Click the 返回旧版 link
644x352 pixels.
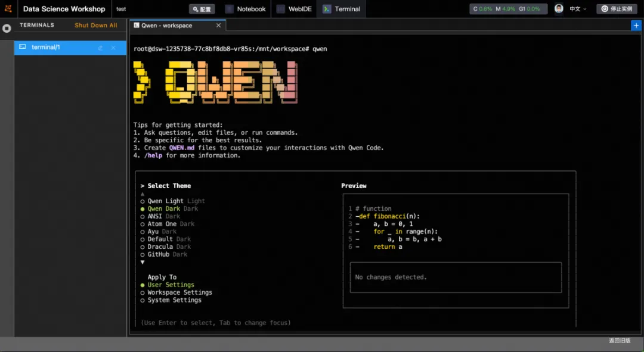click(x=620, y=341)
